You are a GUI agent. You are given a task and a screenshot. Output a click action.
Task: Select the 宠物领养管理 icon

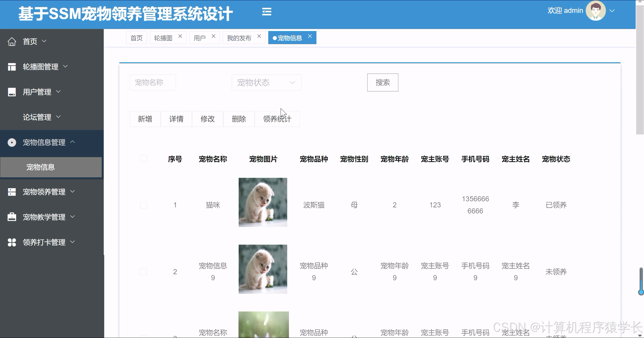click(12, 192)
